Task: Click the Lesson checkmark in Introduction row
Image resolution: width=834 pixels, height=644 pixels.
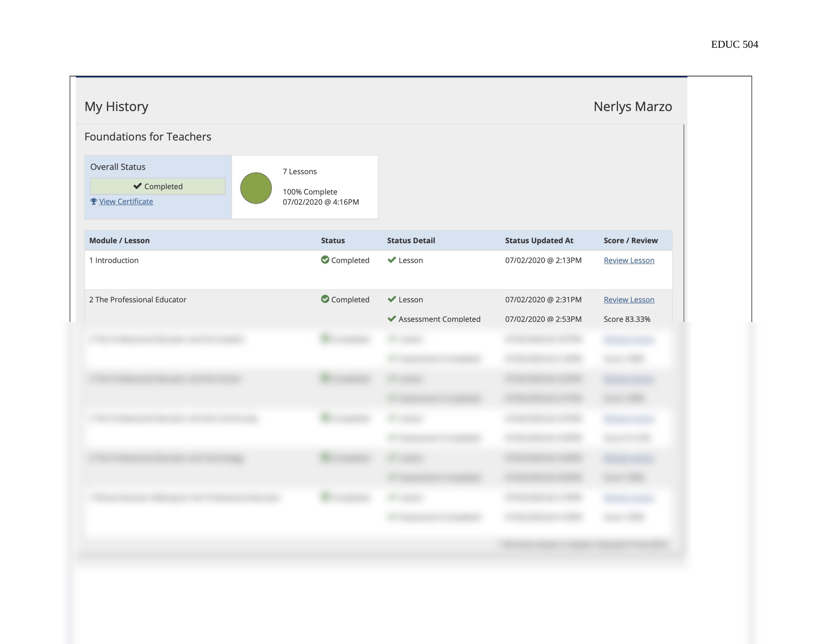Action: (x=392, y=260)
